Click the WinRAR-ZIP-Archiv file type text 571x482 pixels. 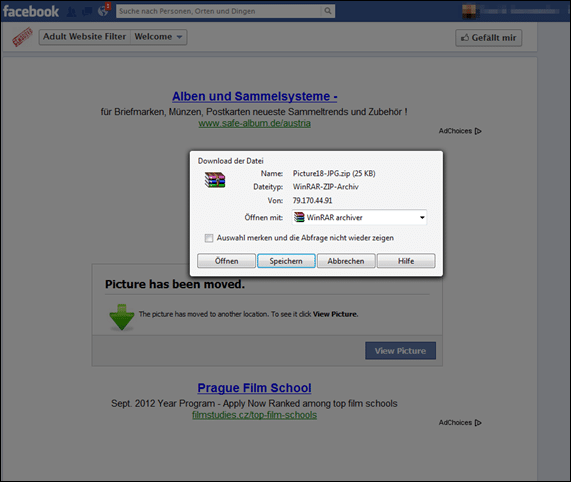tap(326, 187)
